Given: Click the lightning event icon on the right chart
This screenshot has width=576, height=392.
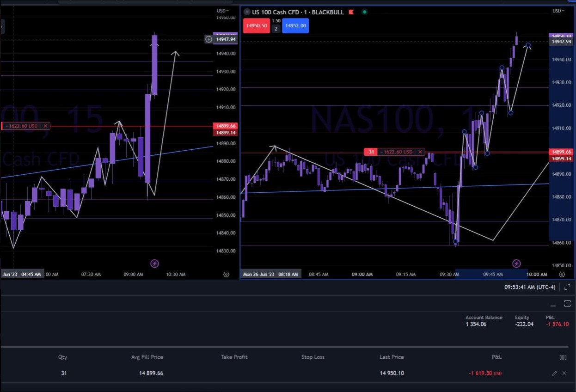Looking at the screenshot, I should (516, 263).
